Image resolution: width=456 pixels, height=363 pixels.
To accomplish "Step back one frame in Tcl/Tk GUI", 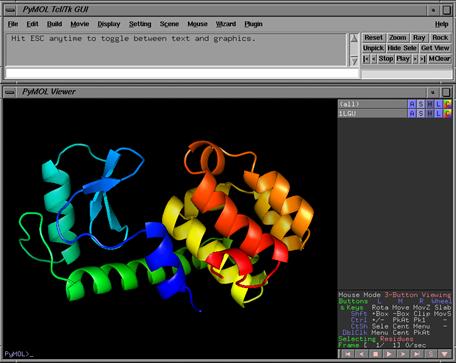I will [374, 59].
